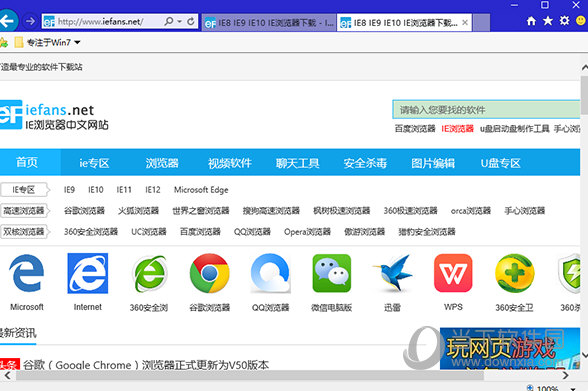Open the IE10 link
The width and height of the screenshot is (588, 391).
pyautogui.click(x=96, y=190)
